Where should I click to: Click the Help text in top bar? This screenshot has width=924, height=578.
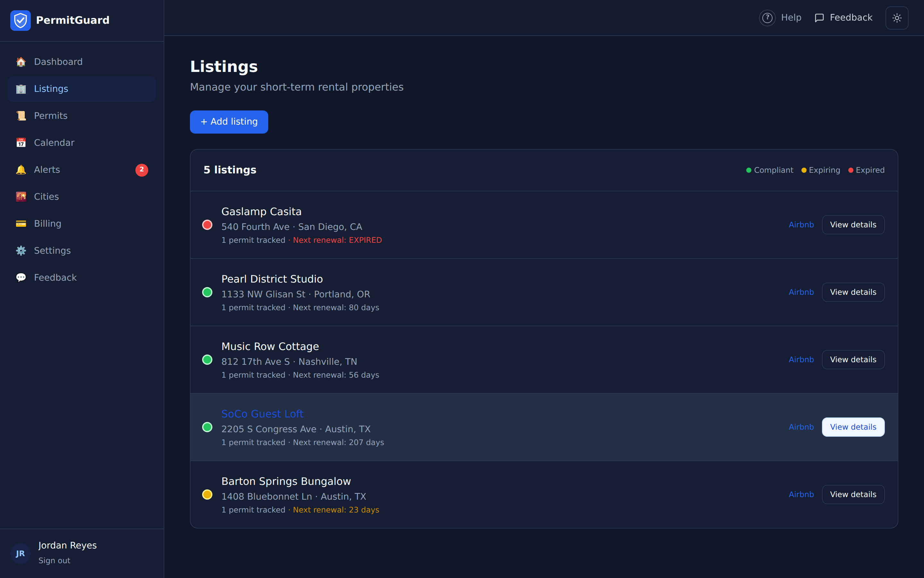tap(791, 18)
